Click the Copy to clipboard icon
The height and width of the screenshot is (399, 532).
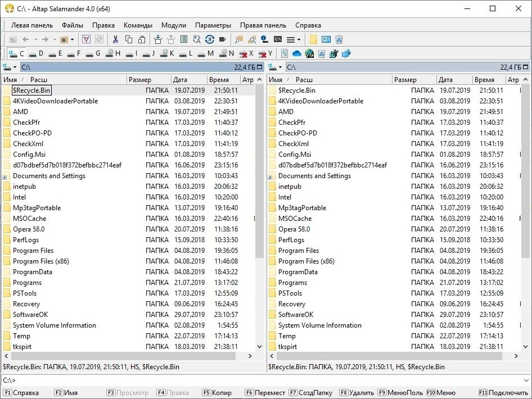[129, 40]
